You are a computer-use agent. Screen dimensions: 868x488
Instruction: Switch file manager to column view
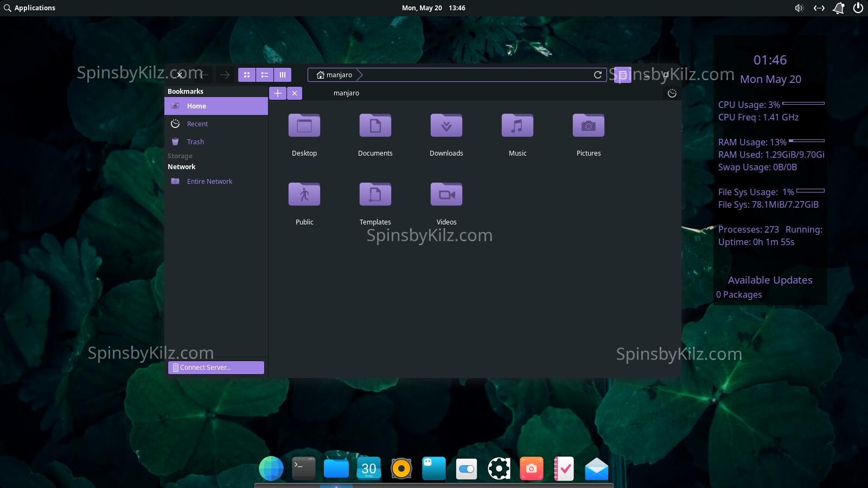coord(283,75)
